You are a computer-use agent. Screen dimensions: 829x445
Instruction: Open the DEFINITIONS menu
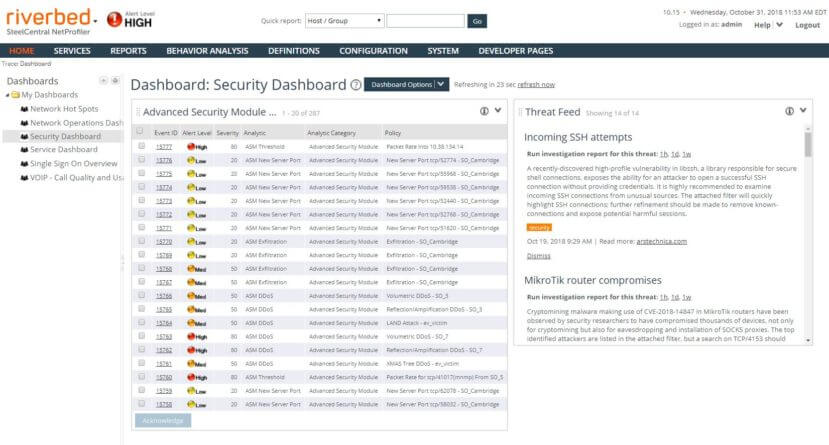point(293,51)
